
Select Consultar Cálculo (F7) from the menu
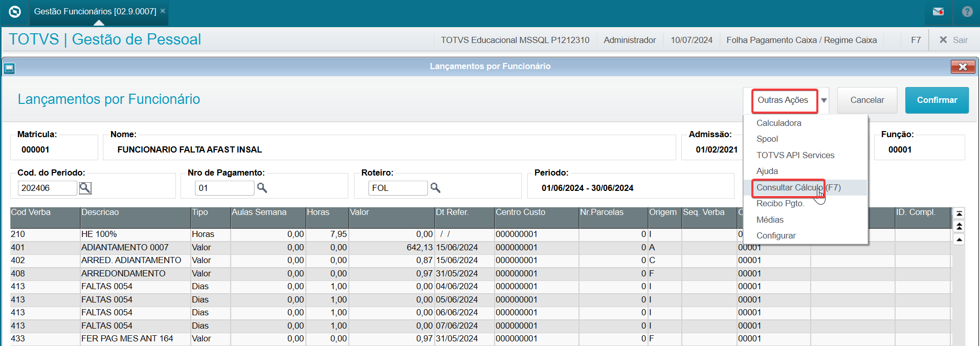(x=798, y=187)
